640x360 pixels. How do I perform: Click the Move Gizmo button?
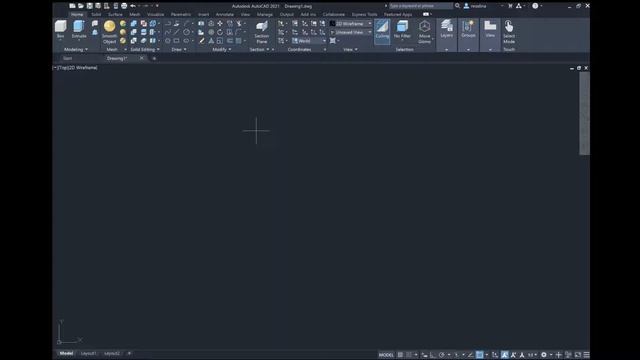click(424, 31)
